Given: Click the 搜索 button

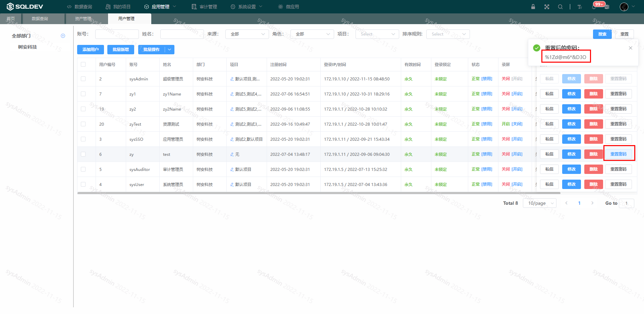Looking at the screenshot, I should (602, 34).
